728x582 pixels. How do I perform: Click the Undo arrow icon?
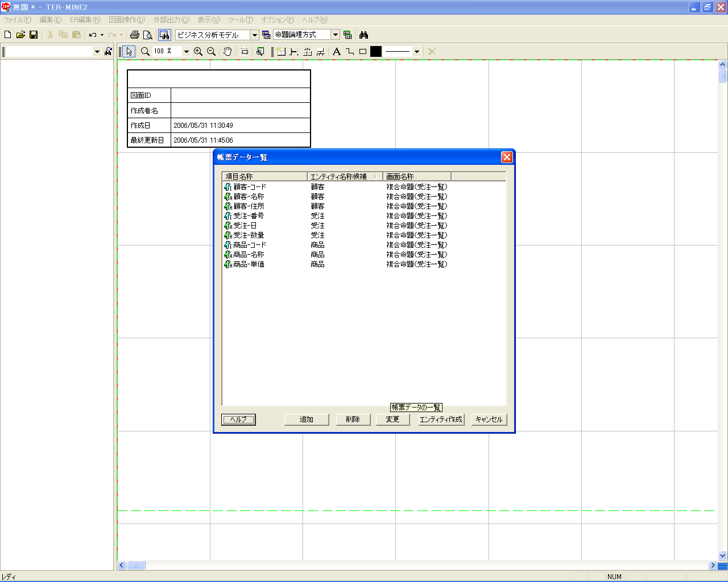[93, 35]
